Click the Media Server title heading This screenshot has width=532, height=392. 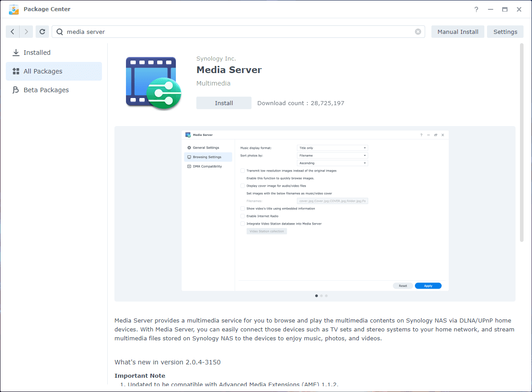tap(229, 70)
